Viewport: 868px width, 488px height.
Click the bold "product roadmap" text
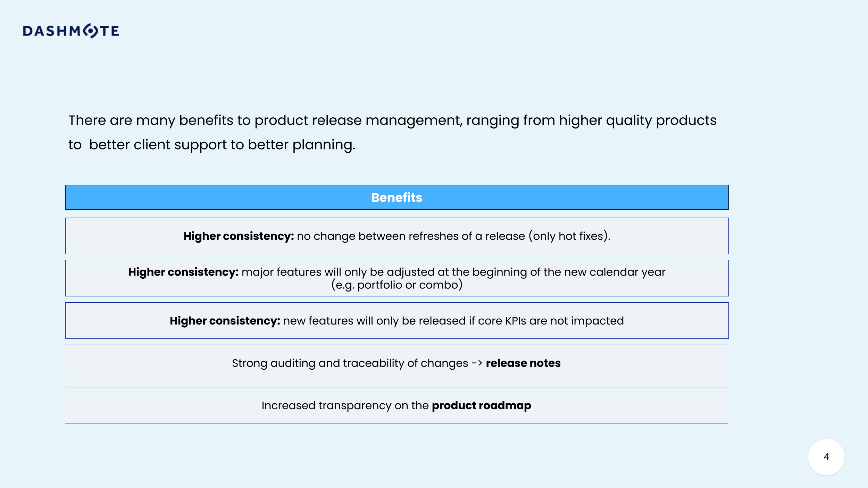pos(481,405)
